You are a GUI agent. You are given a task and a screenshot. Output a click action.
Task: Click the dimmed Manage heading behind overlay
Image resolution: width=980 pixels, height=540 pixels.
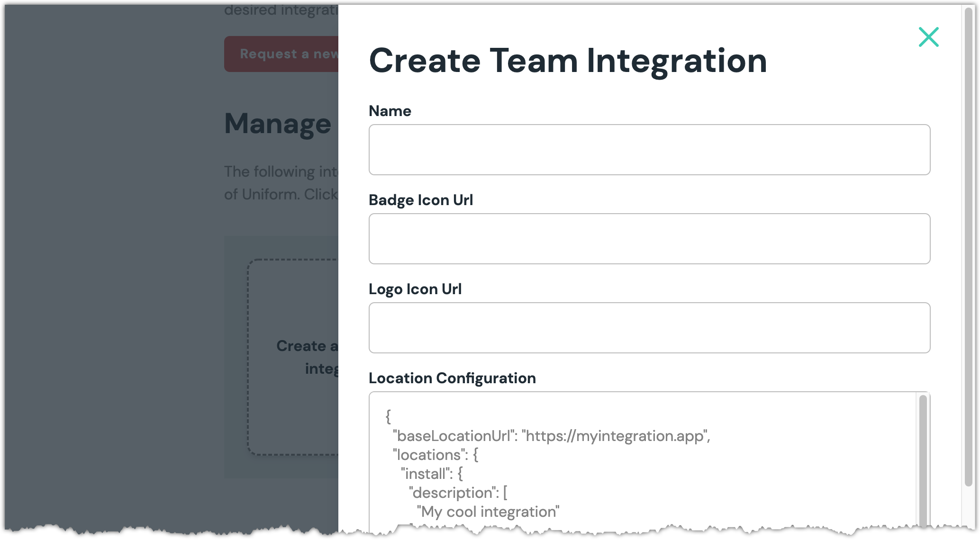(x=278, y=124)
